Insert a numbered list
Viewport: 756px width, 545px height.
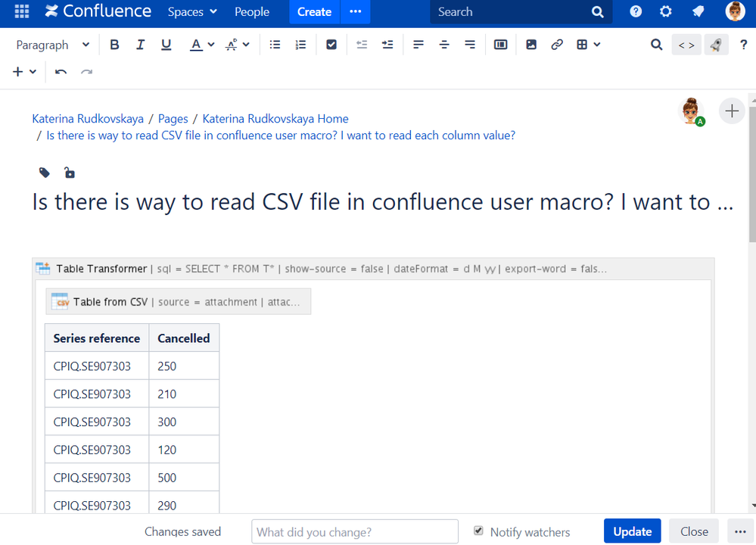301,45
